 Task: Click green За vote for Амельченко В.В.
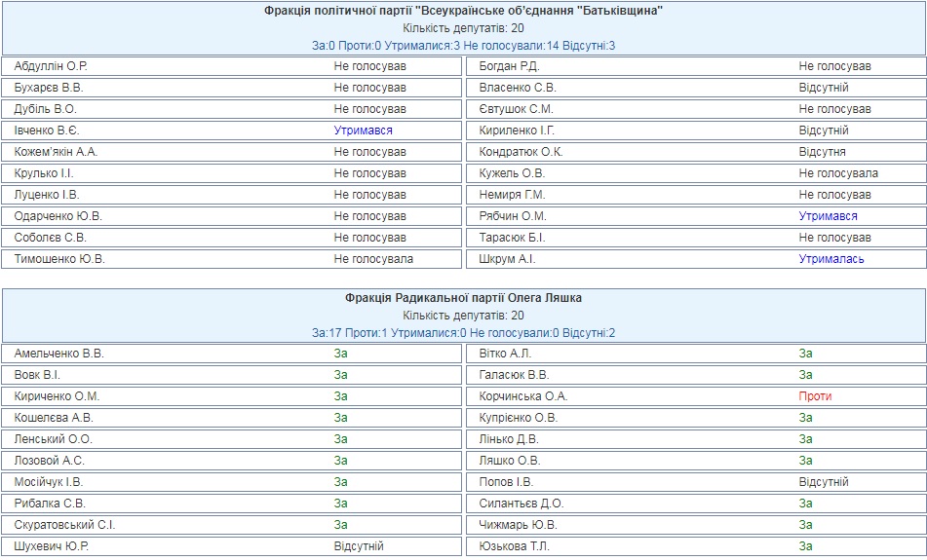click(340, 354)
